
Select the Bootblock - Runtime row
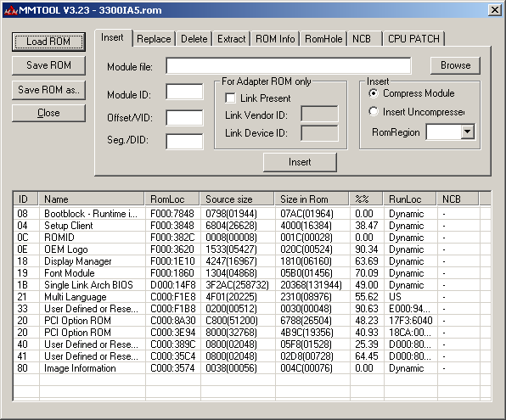coord(252,214)
